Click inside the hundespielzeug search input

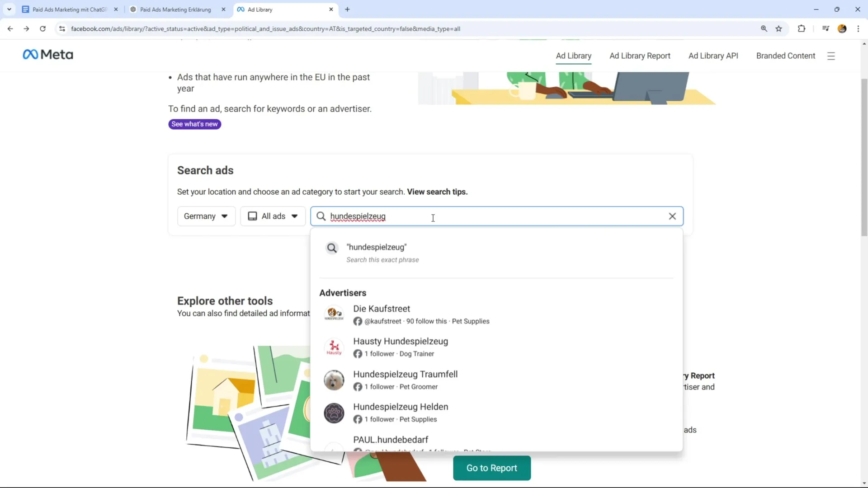point(496,216)
